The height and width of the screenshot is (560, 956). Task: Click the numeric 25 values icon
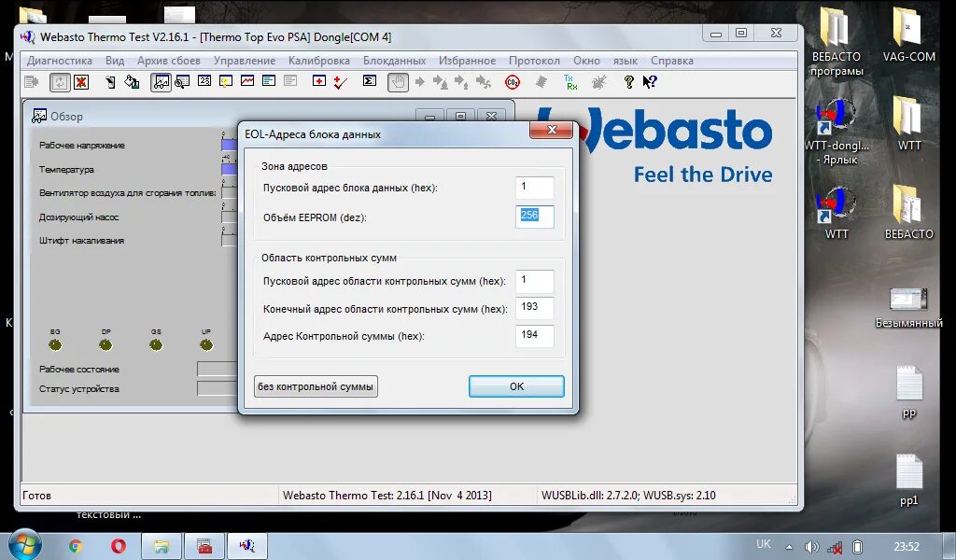pyautogui.click(x=204, y=81)
